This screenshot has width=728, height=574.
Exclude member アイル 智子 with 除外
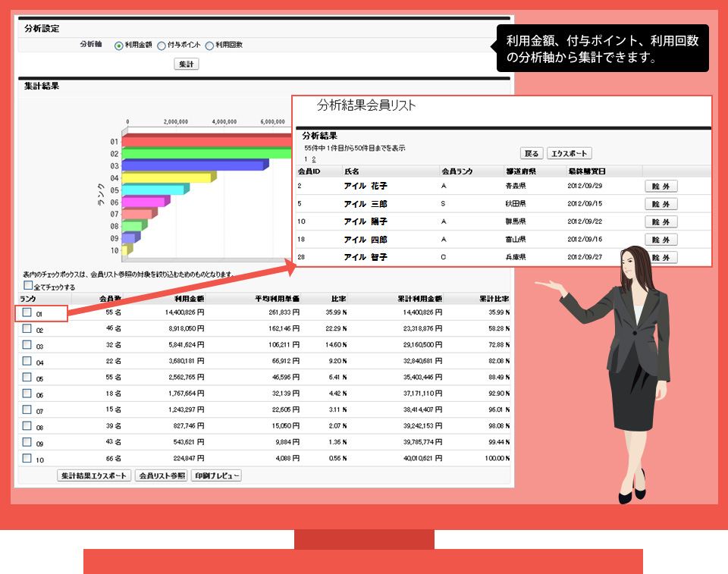(661, 258)
